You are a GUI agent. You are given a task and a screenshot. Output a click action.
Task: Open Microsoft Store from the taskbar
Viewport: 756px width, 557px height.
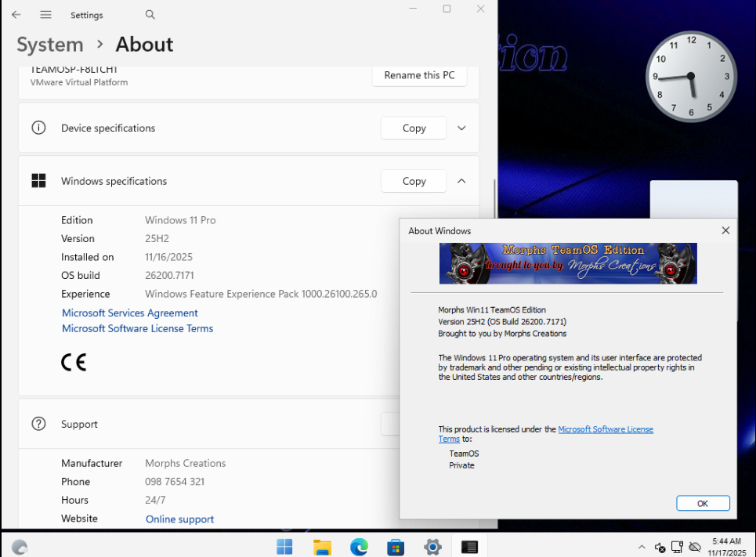point(396,547)
